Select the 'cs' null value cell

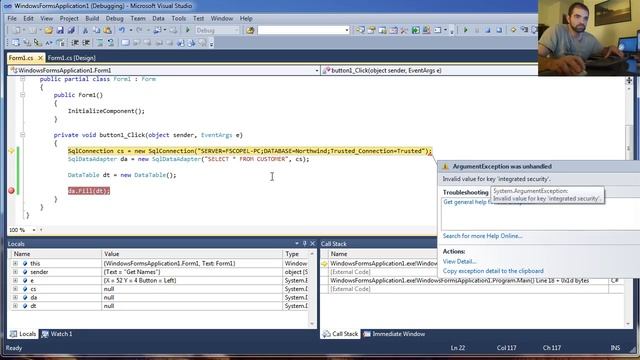pyautogui.click(x=192, y=289)
